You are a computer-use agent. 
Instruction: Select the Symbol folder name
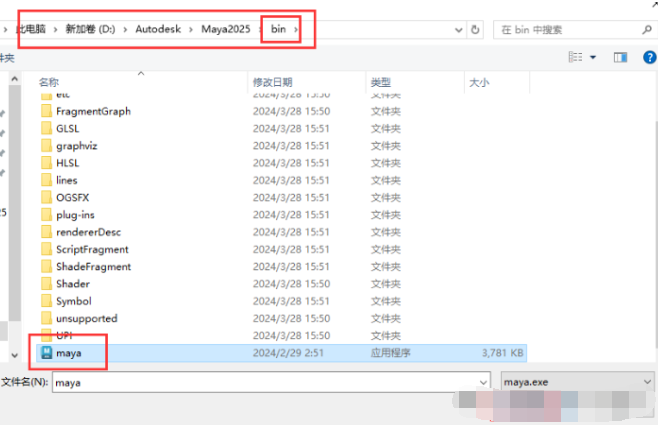tap(73, 301)
